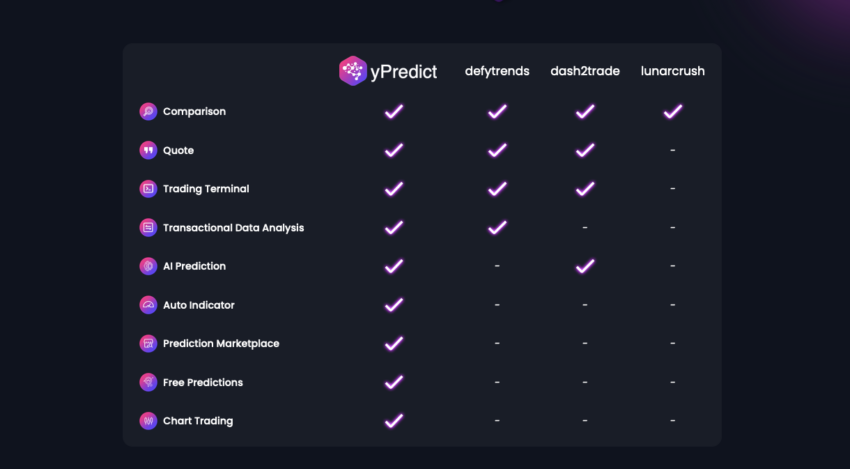Click the Quote row quotation-marks icon
The width and height of the screenshot is (850, 469).
[x=148, y=150]
